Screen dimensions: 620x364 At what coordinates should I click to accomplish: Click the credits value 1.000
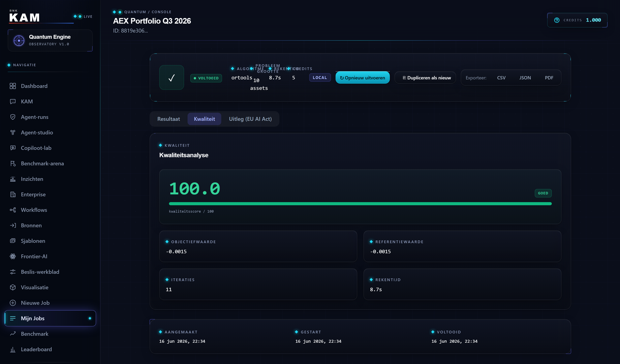click(x=594, y=20)
